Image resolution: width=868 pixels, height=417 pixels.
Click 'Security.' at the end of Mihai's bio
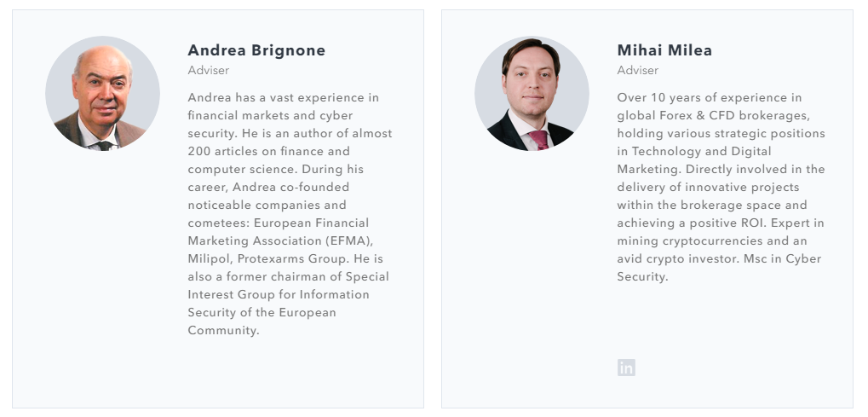[642, 276]
